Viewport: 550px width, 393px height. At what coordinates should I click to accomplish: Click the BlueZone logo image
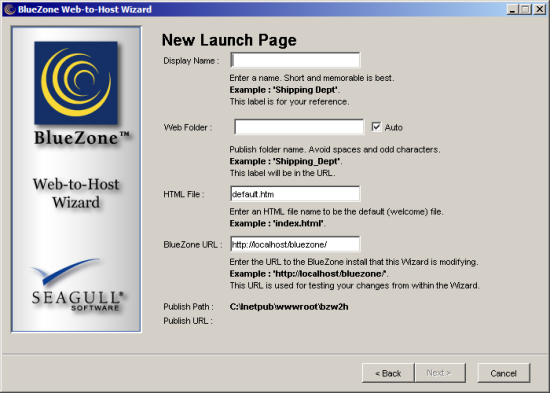pyautogui.click(x=76, y=83)
